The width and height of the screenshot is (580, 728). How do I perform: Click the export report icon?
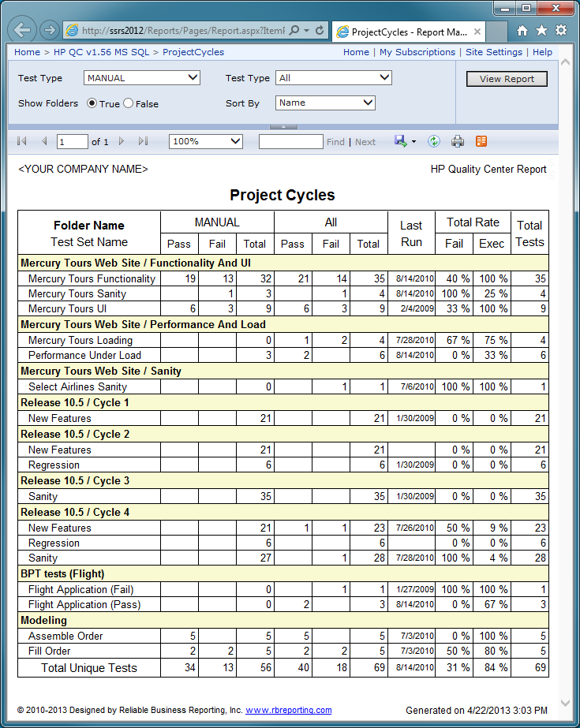(x=400, y=141)
